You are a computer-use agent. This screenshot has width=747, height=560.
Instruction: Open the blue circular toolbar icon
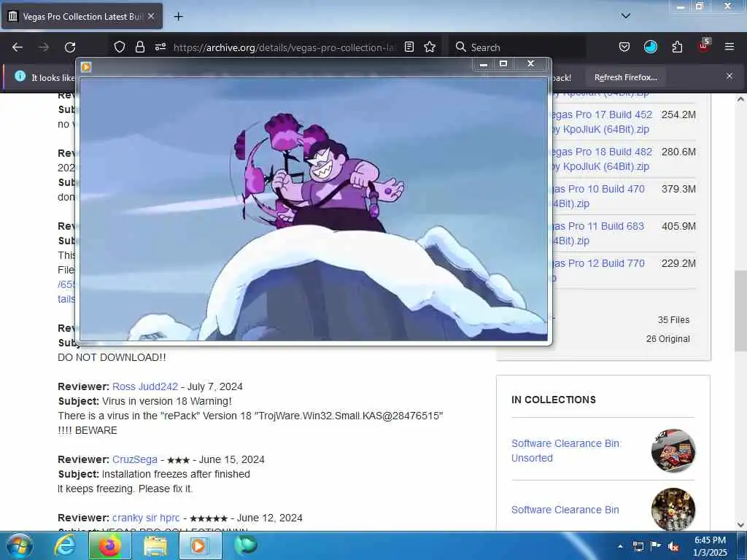[x=650, y=47]
